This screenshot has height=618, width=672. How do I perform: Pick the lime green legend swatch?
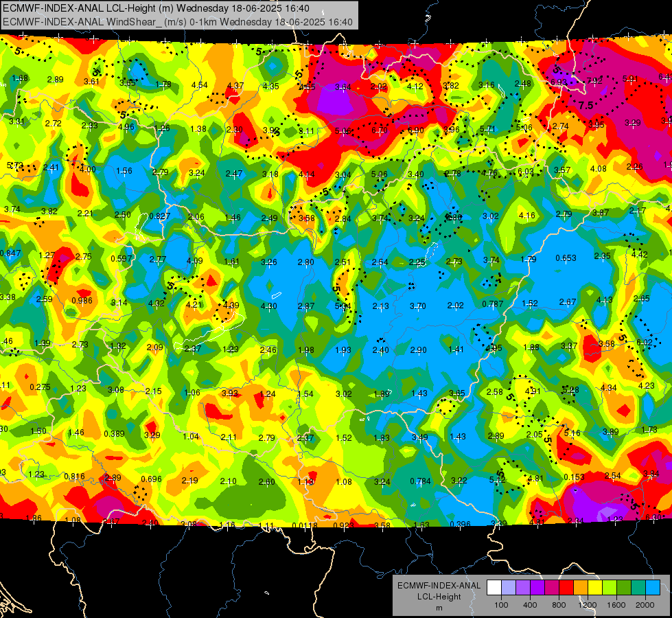click(x=609, y=588)
